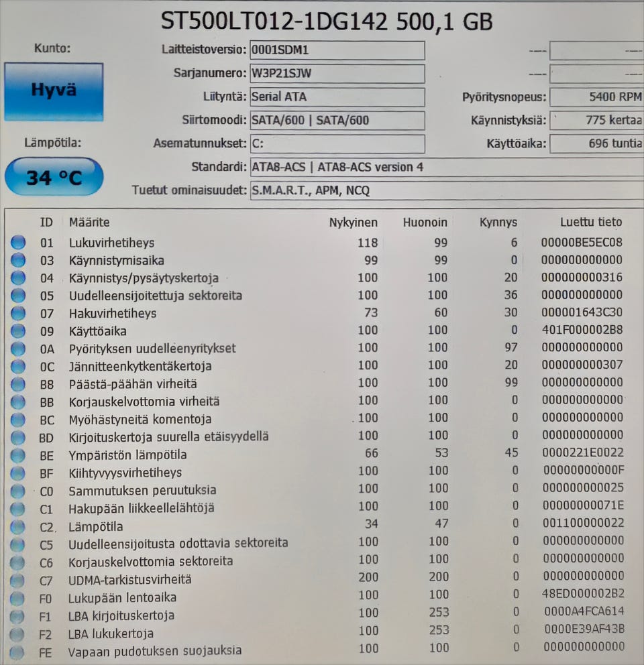Click status icon for C2 Lämpötila
The image size is (644, 665).
click(18, 526)
